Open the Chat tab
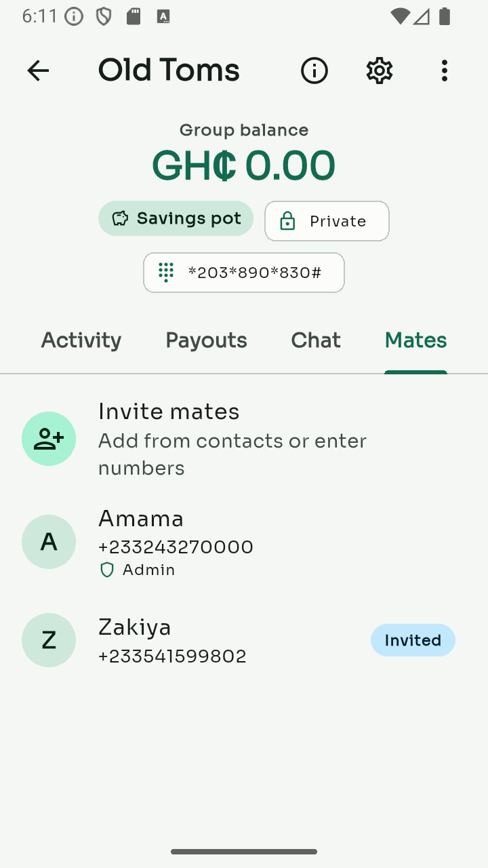Viewport: 488px width, 868px height. [316, 340]
